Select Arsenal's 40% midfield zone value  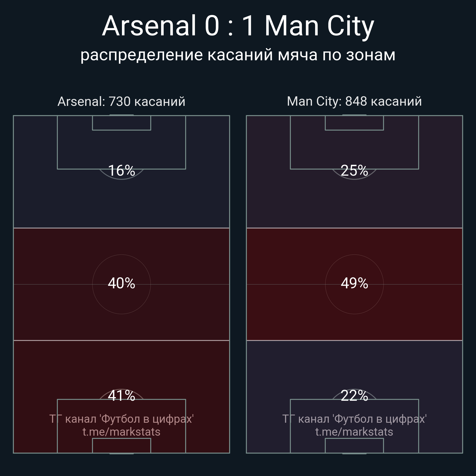121,283
